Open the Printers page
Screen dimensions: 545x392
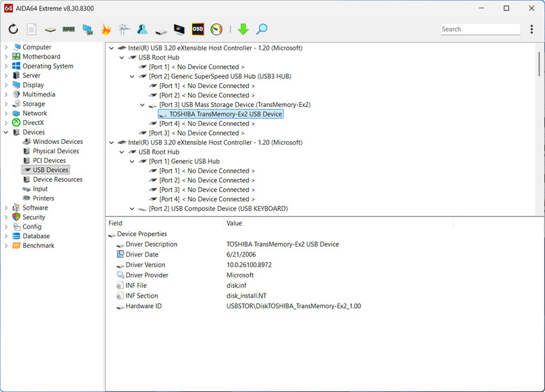[x=43, y=198]
